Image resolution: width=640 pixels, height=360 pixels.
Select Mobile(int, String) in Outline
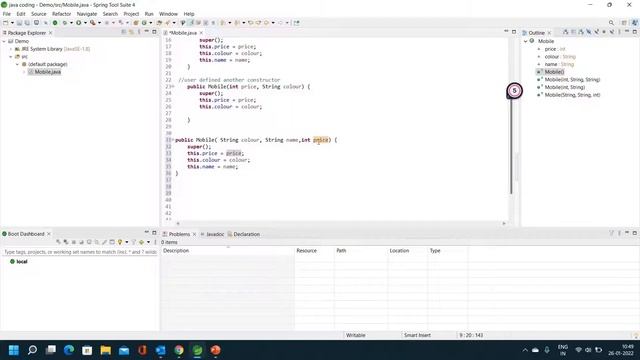click(561, 87)
